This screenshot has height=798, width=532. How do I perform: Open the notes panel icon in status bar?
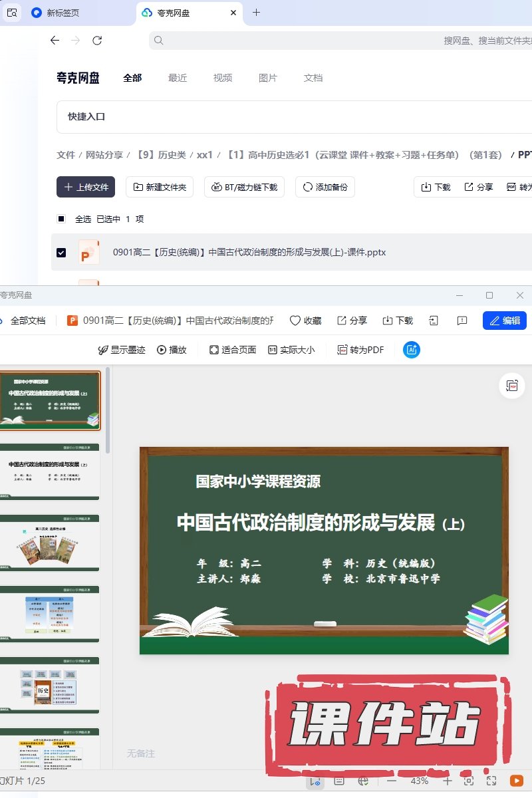[338, 781]
